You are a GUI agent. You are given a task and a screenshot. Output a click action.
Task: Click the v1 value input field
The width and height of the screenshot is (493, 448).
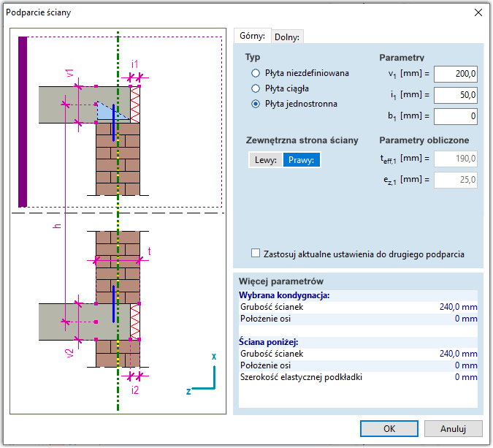pyautogui.click(x=456, y=74)
